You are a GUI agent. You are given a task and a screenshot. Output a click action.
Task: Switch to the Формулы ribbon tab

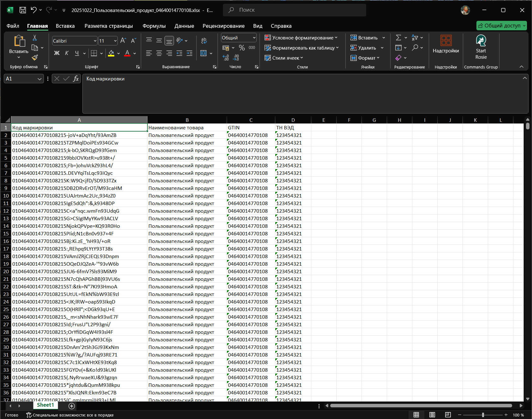point(154,26)
